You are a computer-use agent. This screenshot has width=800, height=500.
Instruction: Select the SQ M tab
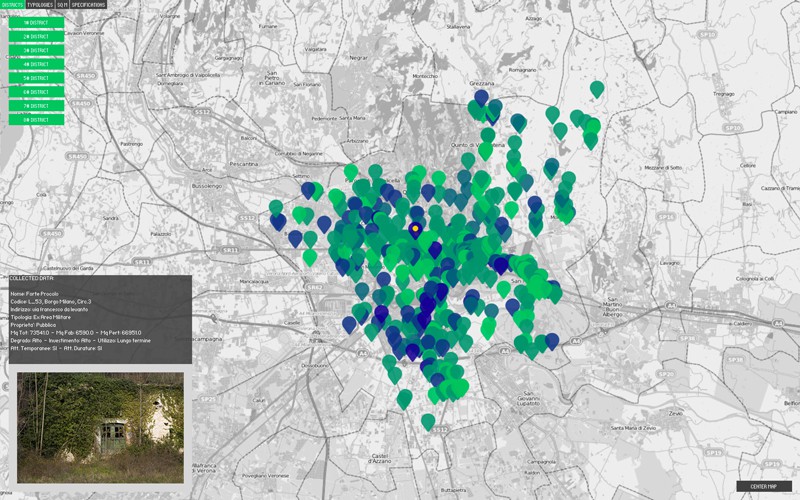tap(62, 5)
